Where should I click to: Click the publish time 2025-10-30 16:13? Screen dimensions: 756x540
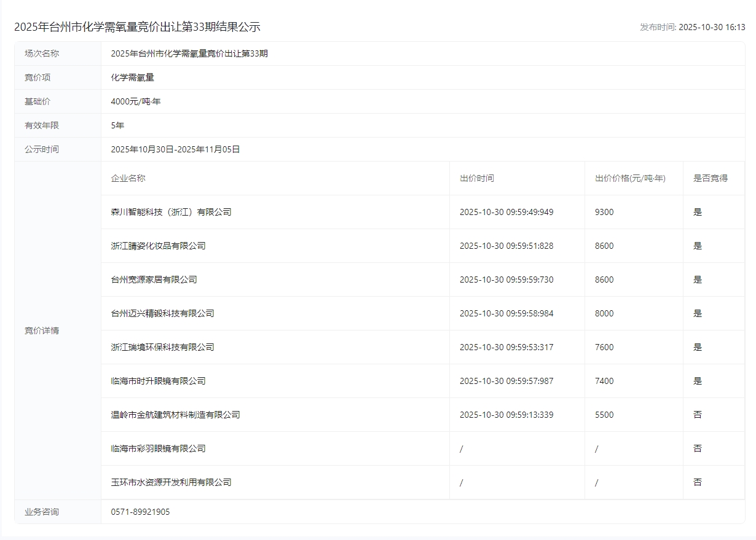711,27
